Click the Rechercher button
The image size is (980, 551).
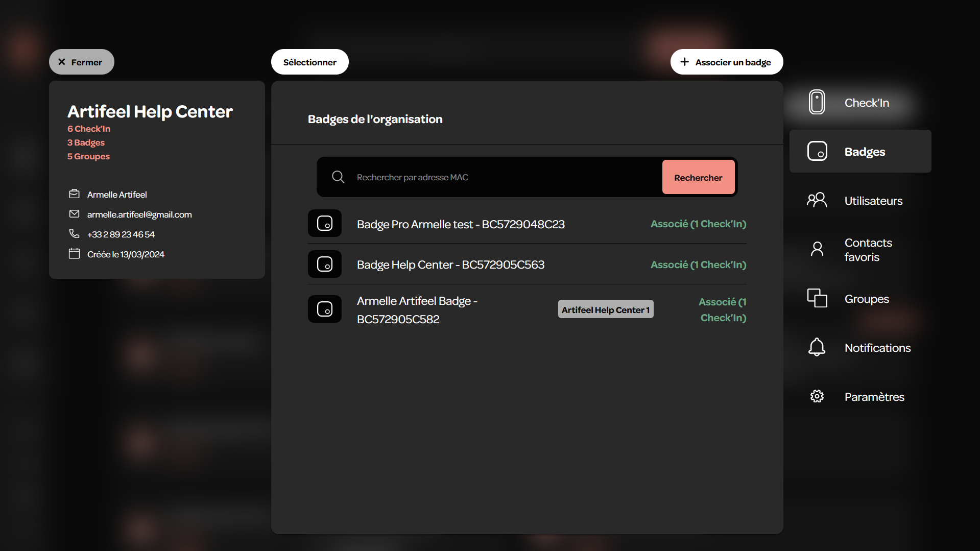coord(698,177)
